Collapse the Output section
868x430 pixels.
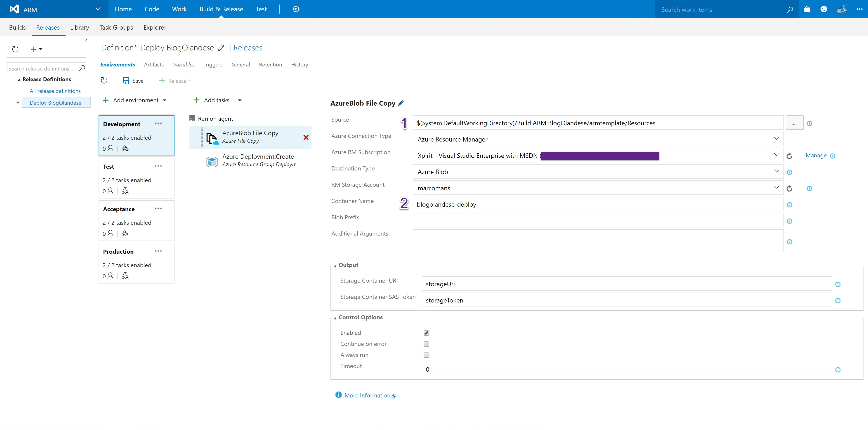[x=335, y=266]
